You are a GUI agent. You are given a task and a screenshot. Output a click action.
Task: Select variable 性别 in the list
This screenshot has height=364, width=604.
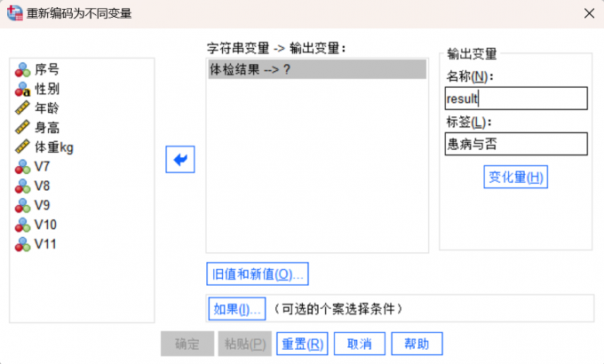[46, 89]
